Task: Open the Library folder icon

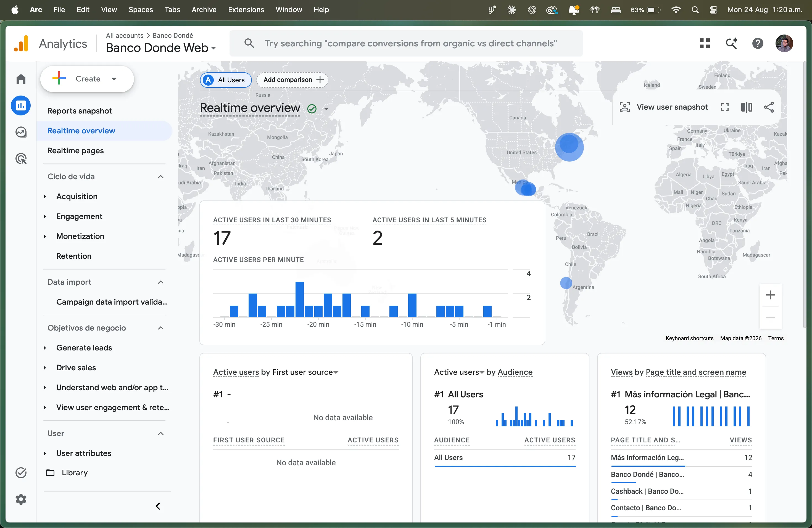Action: 50,472
